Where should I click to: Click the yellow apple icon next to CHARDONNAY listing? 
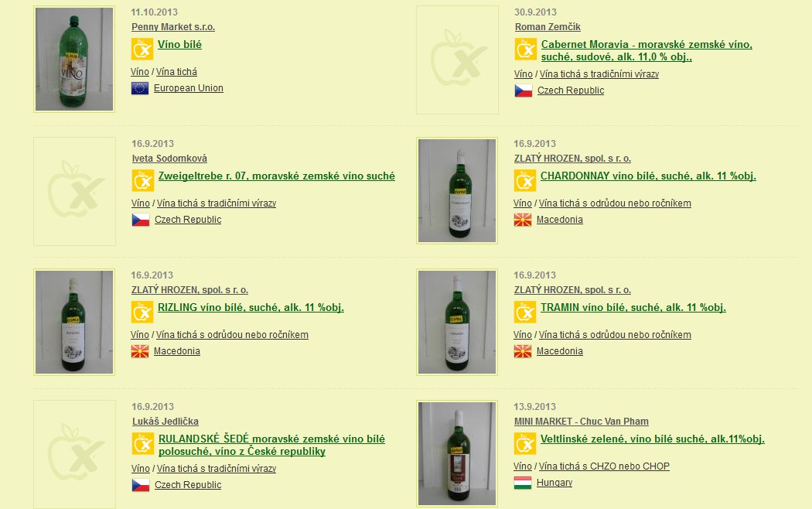(524, 181)
